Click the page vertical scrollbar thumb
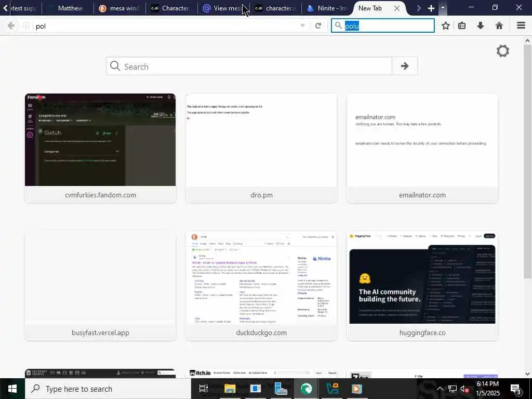 click(x=527, y=161)
